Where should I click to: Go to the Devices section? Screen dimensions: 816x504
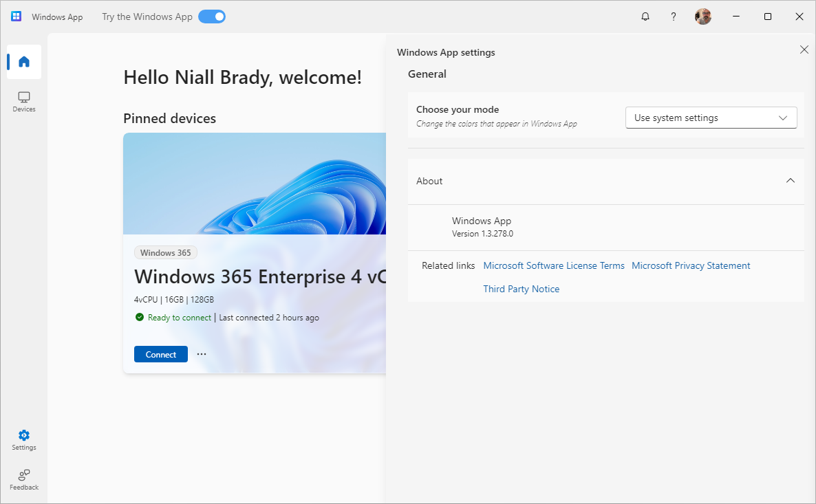[x=24, y=102]
